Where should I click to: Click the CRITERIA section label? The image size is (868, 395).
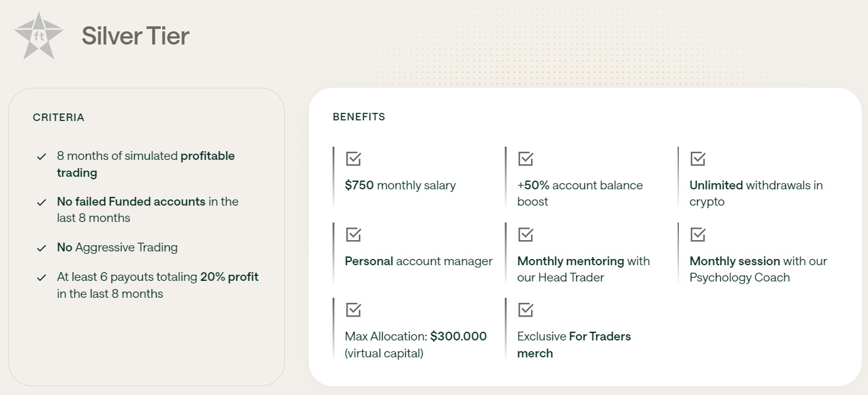point(58,117)
